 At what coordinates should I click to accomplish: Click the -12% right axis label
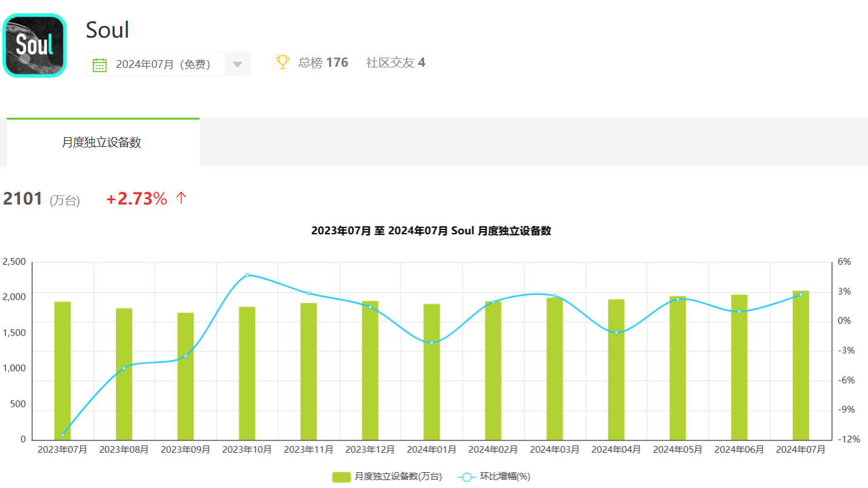click(x=848, y=439)
